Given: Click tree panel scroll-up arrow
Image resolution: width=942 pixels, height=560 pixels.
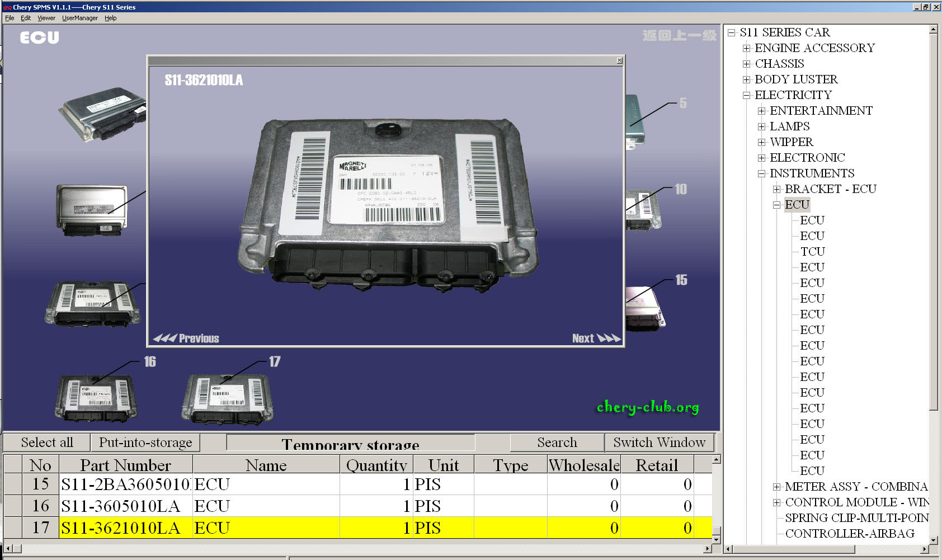Looking at the screenshot, I should [933, 30].
